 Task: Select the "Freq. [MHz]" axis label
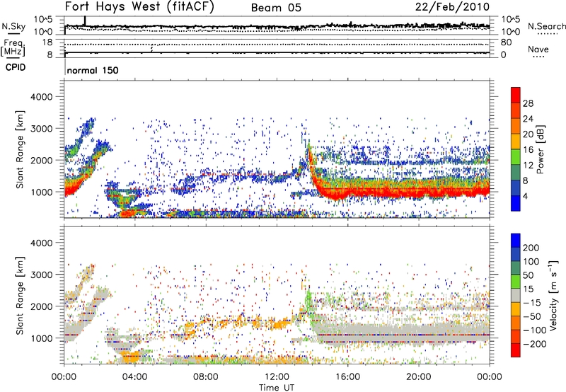(13, 47)
